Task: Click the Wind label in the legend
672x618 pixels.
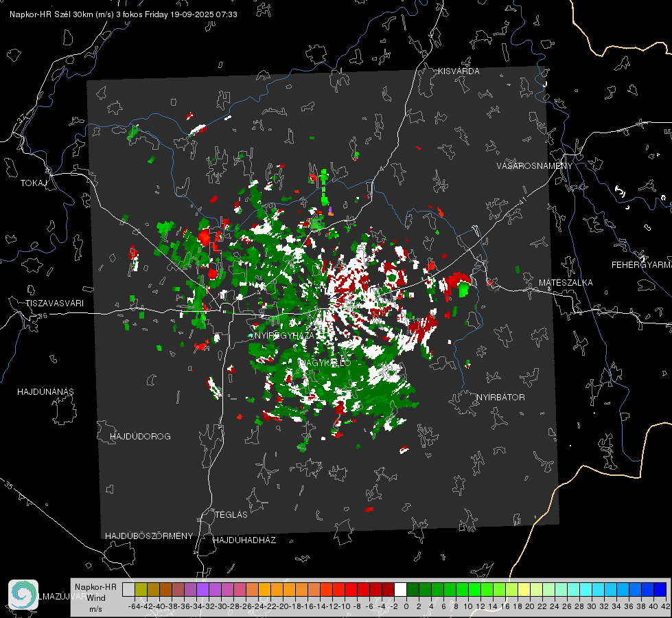Action: tap(96, 598)
